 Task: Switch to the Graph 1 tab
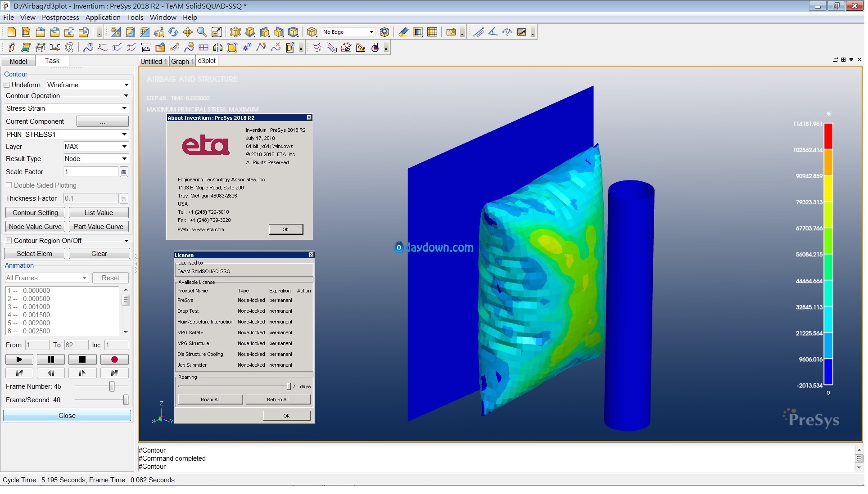tap(182, 61)
